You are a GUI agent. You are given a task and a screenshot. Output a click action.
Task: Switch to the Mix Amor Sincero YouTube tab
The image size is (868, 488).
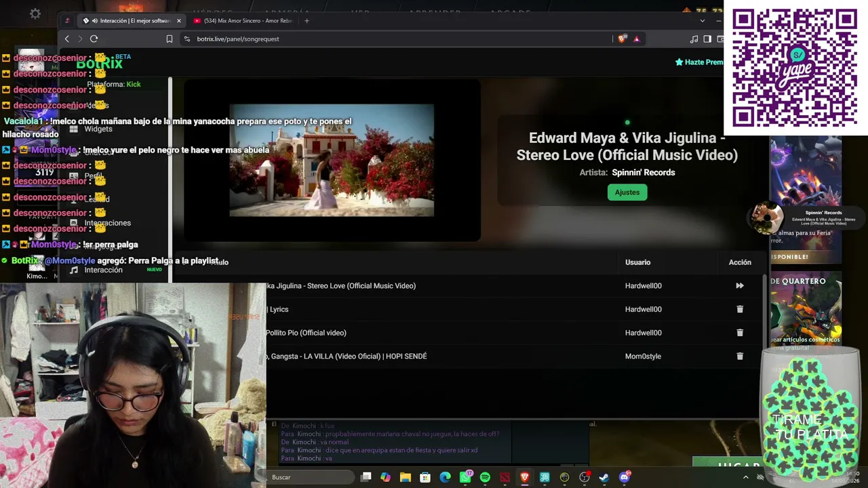(244, 21)
